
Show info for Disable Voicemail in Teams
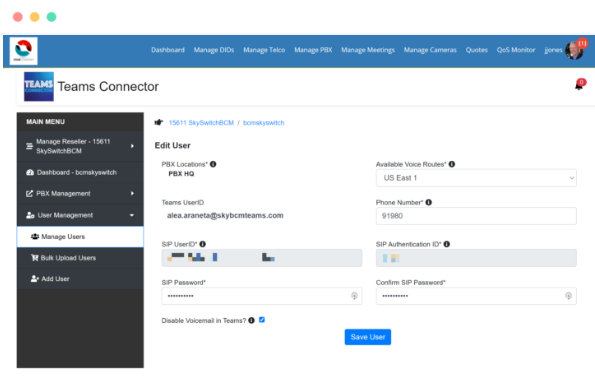[251, 321]
